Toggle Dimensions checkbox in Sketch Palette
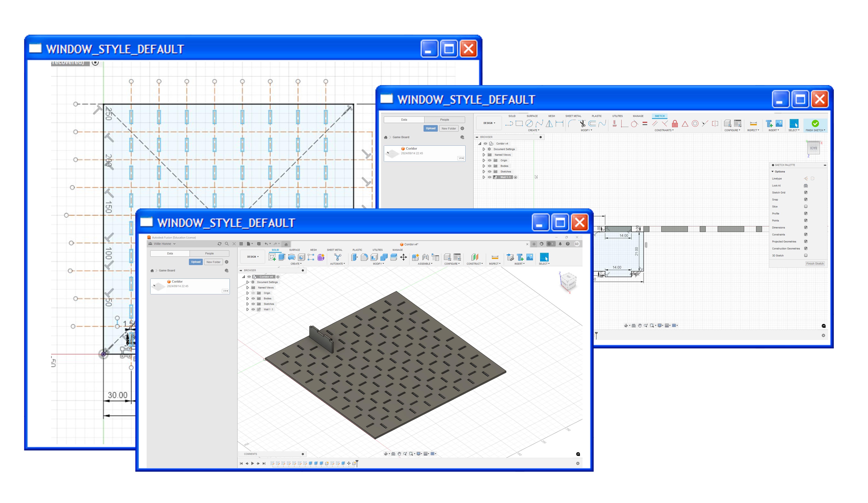 click(x=806, y=228)
